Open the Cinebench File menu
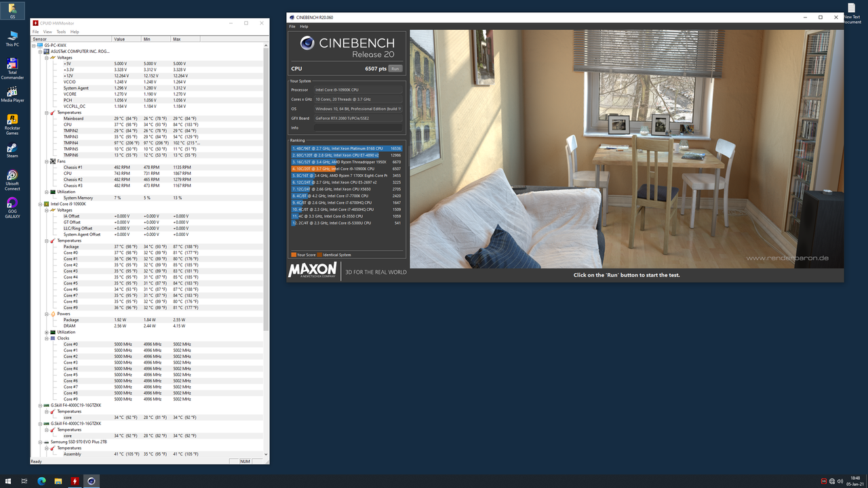 click(x=292, y=26)
